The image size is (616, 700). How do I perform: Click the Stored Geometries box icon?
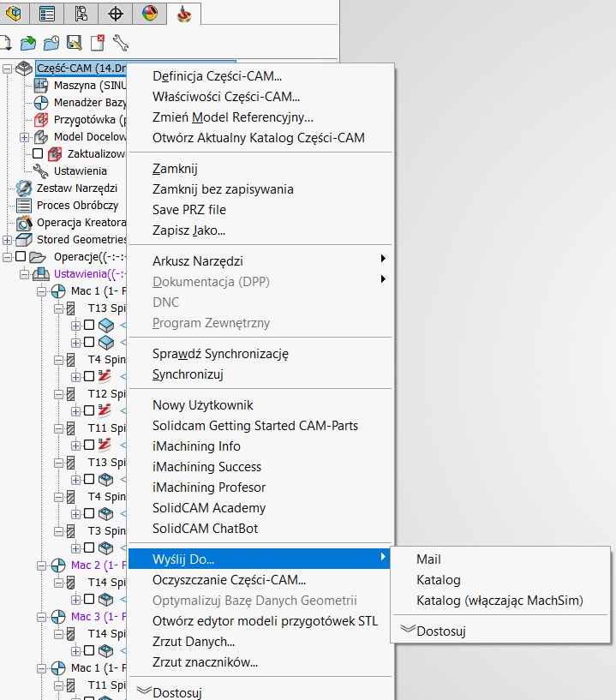[x=24, y=240]
